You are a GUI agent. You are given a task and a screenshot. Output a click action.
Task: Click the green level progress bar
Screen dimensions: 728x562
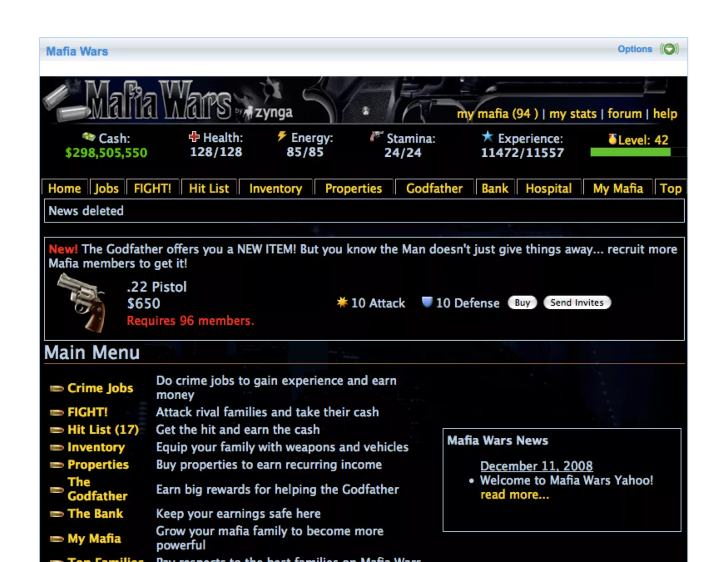(630, 152)
